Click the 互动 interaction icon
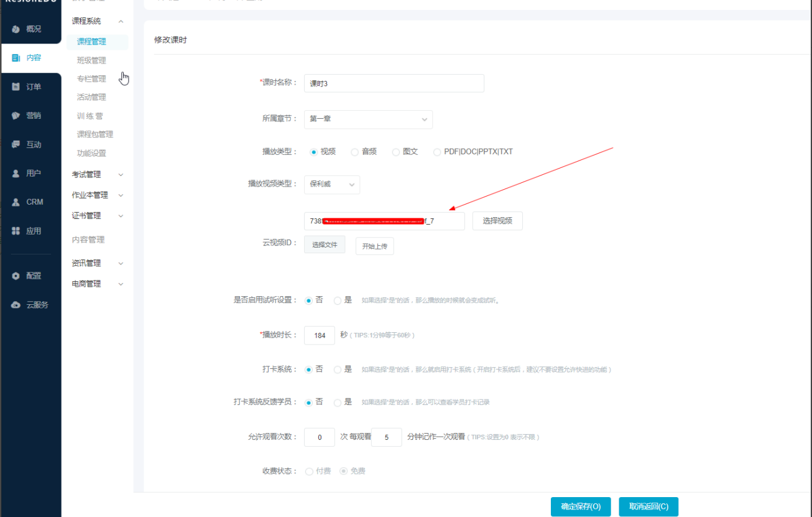Image resolution: width=812 pixels, height=517 pixels. pos(16,144)
